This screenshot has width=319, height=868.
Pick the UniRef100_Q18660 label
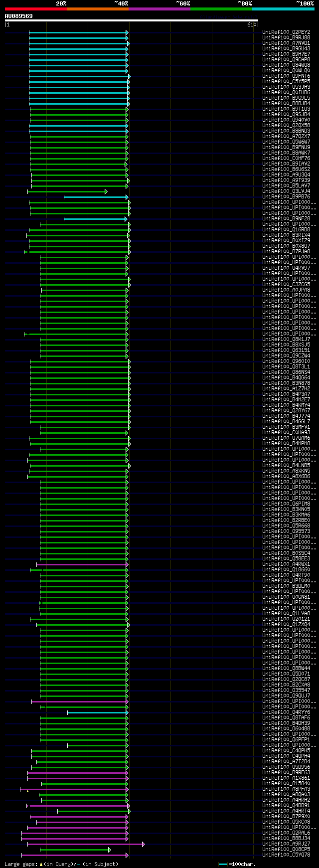coord(286,570)
